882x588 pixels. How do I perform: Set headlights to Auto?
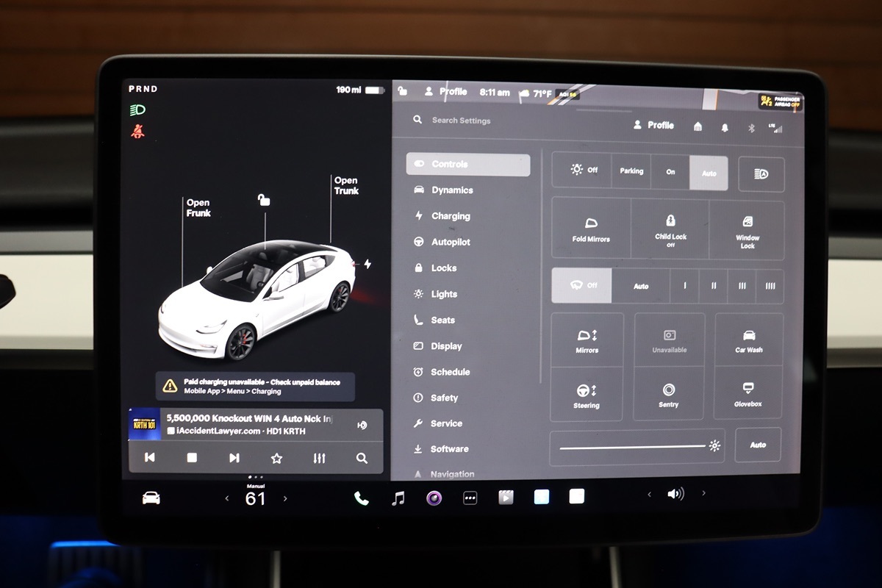pyautogui.click(x=709, y=173)
